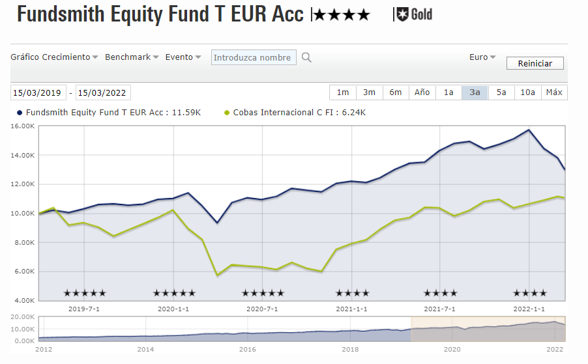The width and height of the screenshot is (588, 364).
Task: Click the Introduzca nombre search field
Action: pyautogui.click(x=254, y=57)
